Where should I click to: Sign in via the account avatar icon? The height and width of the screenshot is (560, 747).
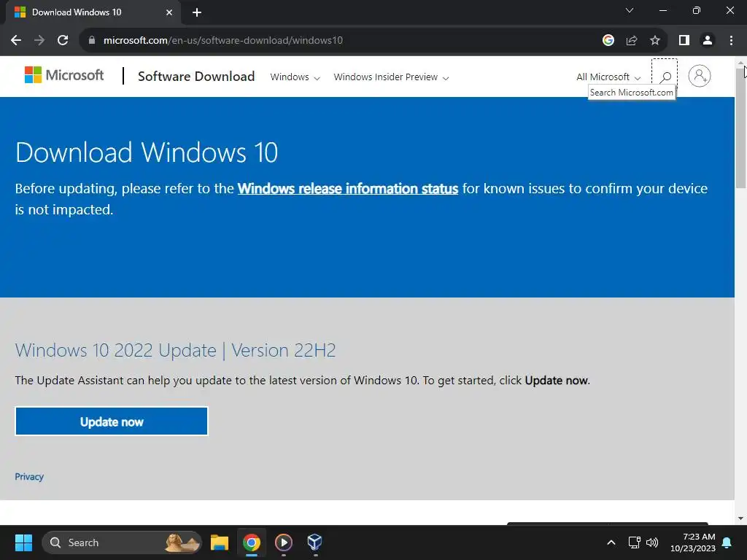tap(700, 76)
